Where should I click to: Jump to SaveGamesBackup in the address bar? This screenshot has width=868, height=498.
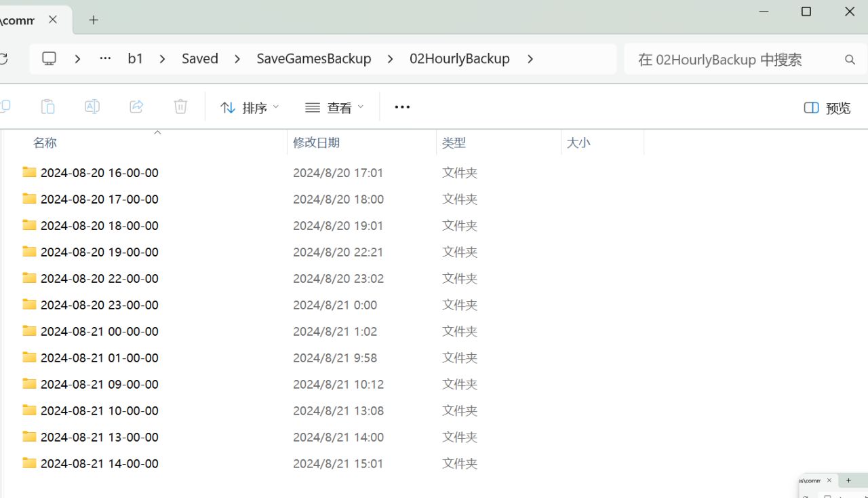click(314, 59)
